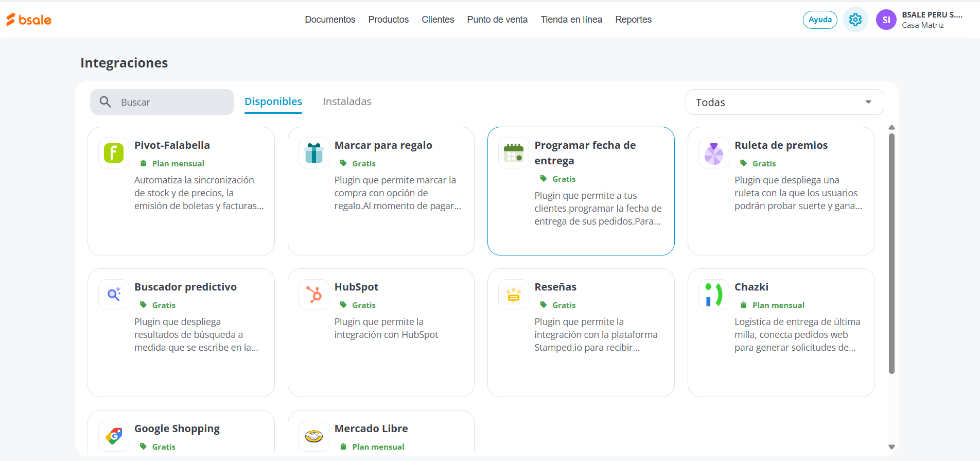The width and height of the screenshot is (980, 461).
Task: Open the Reportes menu
Action: point(634,20)
